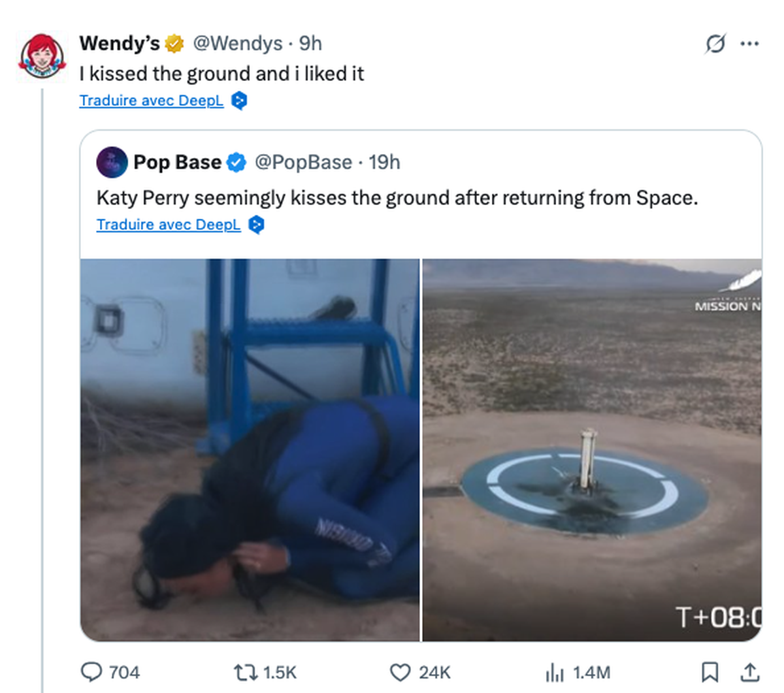Open the @Wendys handle
This screenshot has height=693, width=784.
pos(238,43)
